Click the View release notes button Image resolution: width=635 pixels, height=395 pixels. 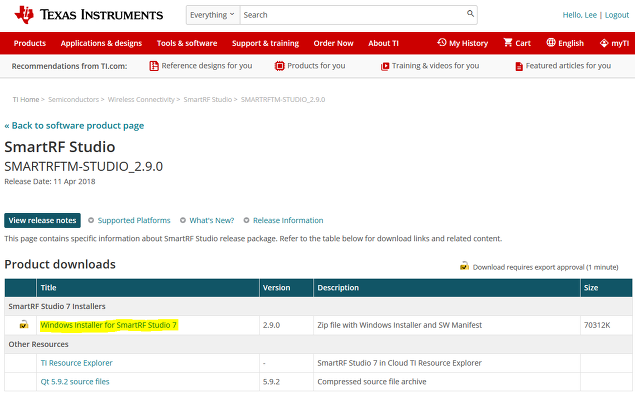43,220
